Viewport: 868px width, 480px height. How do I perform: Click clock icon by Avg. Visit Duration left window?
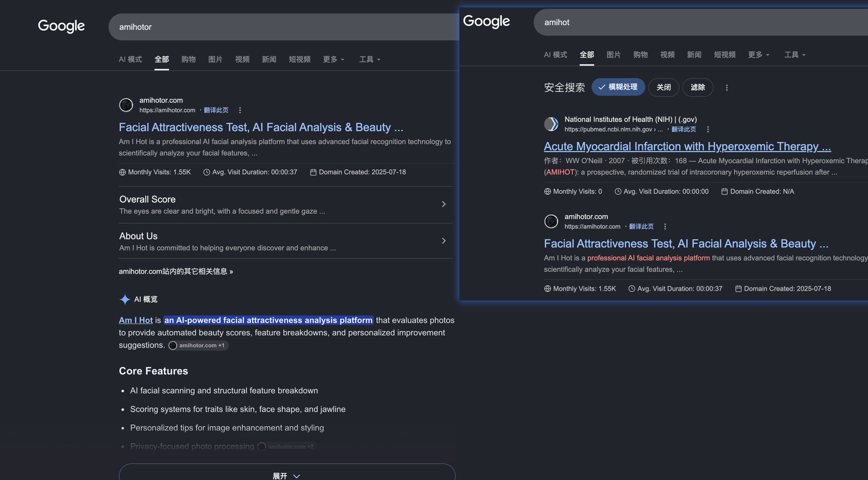pos(206,172)
